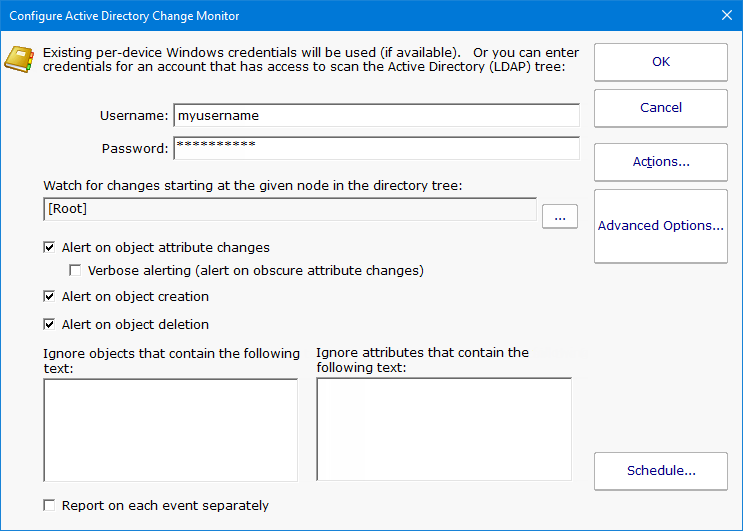Click the Username: label
743x531 pixels.
134,116
